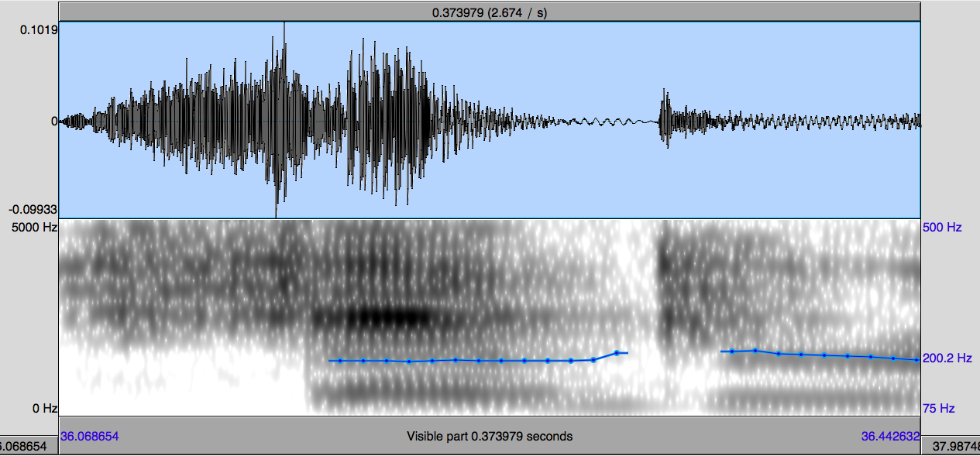This screenshot has width=980, height=456.
Task: Click the -0.09933 amplitude minimum label
Action: coord(31,210)
